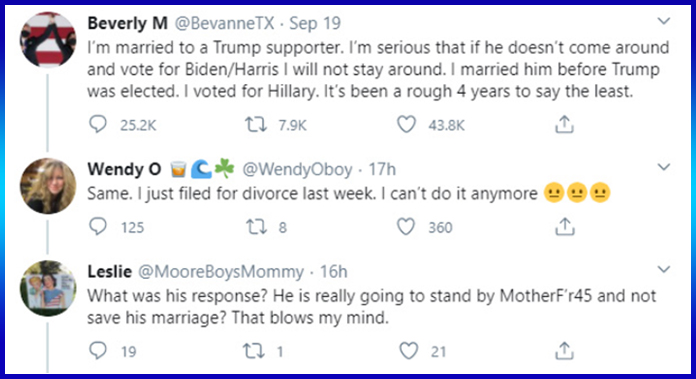Open the @WendyOboy profile handle
696x379 pixels.
tap(297, 170)
